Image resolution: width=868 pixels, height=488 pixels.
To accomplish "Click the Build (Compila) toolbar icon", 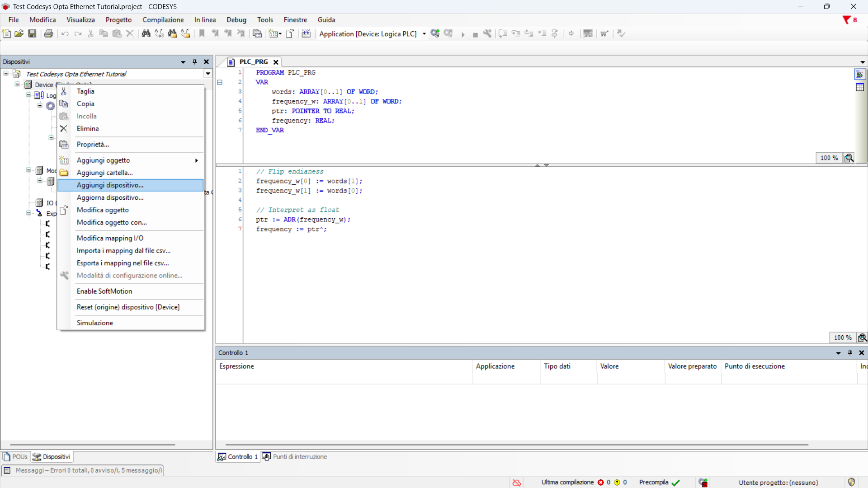I will tap(306, 33).
